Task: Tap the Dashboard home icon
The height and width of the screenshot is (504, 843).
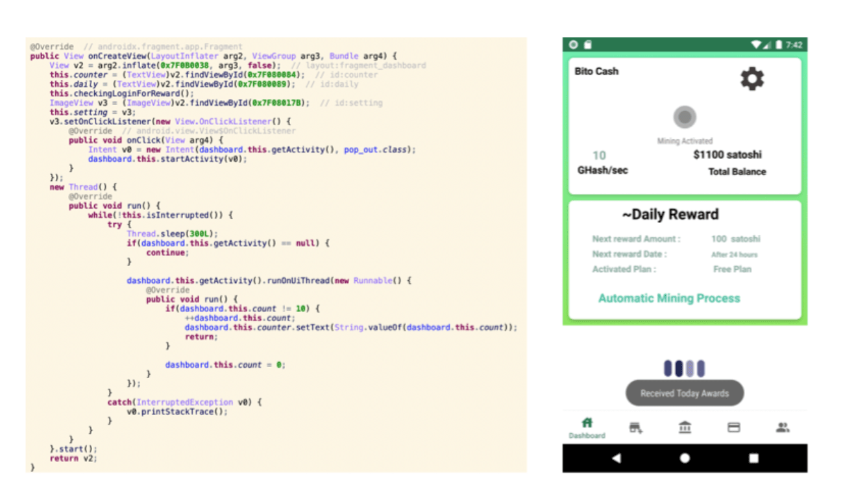Action: 587,423
